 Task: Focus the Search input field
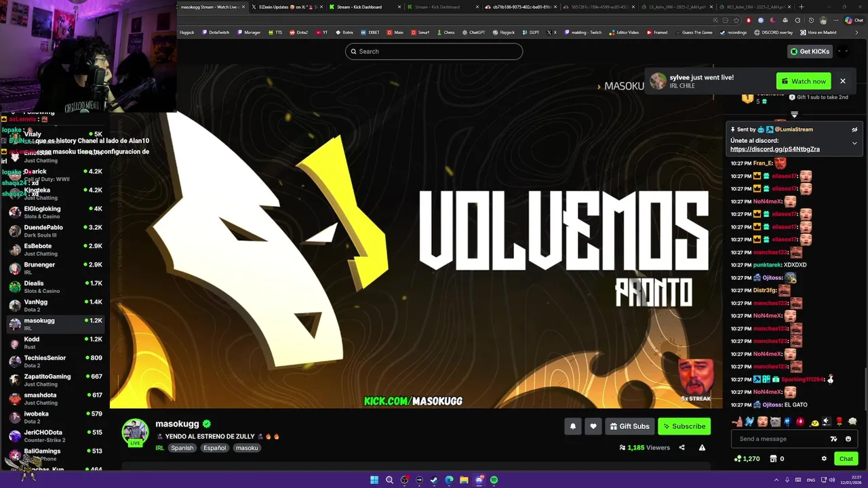(x=434, y=52)
